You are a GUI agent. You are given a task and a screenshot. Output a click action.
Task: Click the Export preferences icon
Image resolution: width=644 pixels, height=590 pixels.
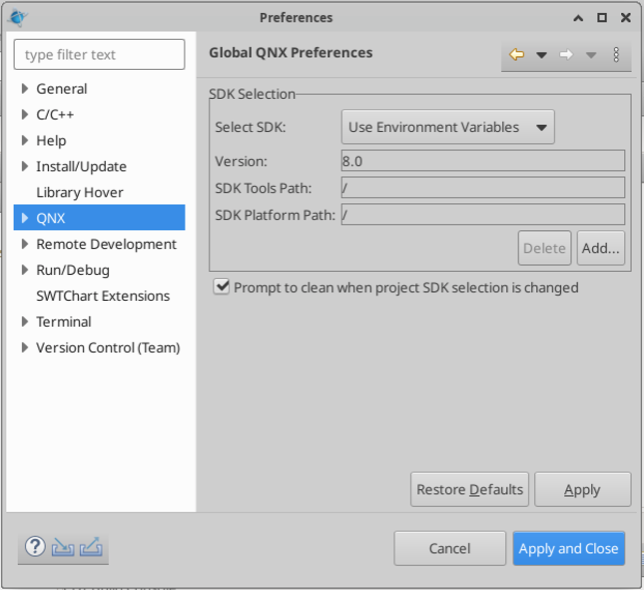[x=91, y=547]
